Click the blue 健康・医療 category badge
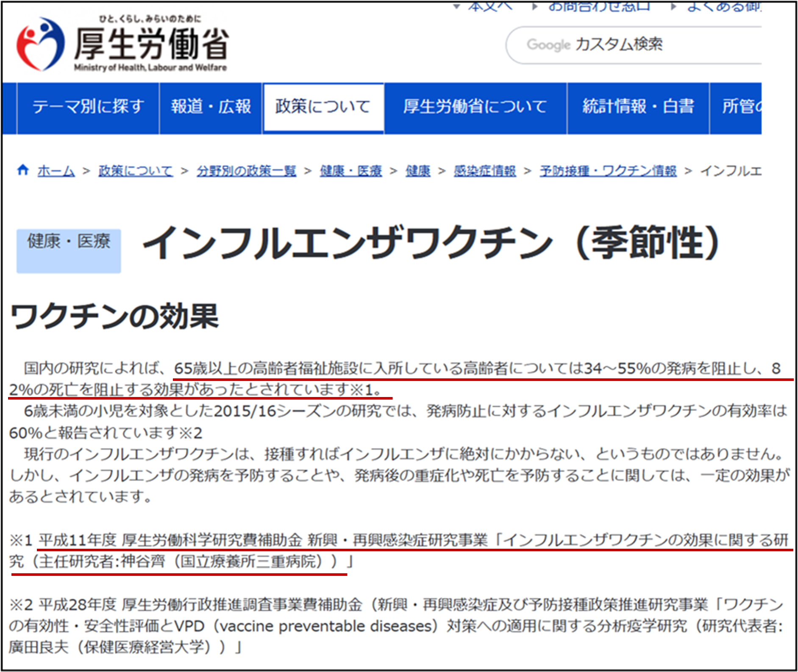This screenshot has width=798, height=672. tap(69, 251)
